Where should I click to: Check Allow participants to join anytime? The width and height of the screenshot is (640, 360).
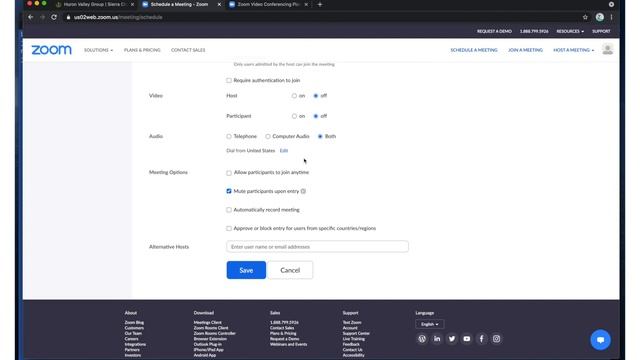(229, 173)
